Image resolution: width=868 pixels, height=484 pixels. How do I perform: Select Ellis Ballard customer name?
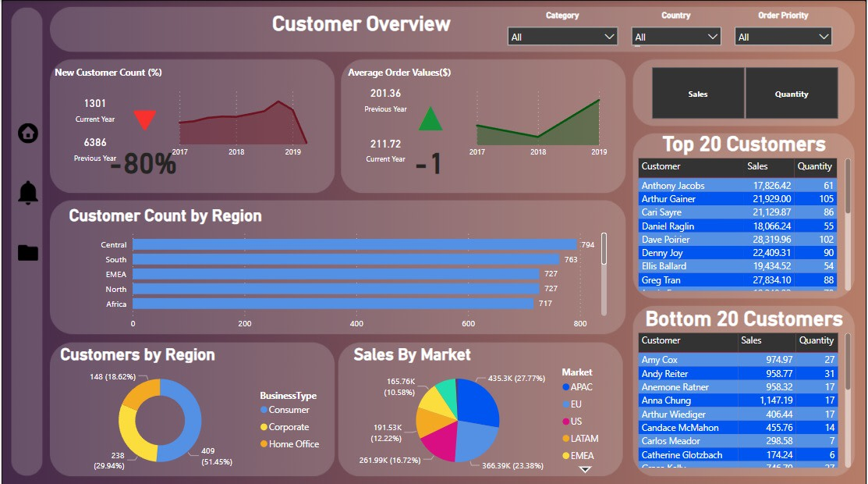click(664, 266)
